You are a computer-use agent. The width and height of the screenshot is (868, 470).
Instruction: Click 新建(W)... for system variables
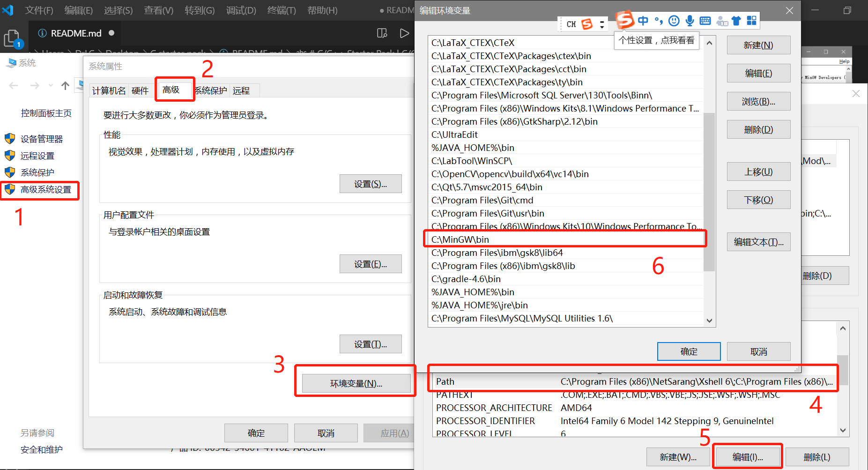678,457
